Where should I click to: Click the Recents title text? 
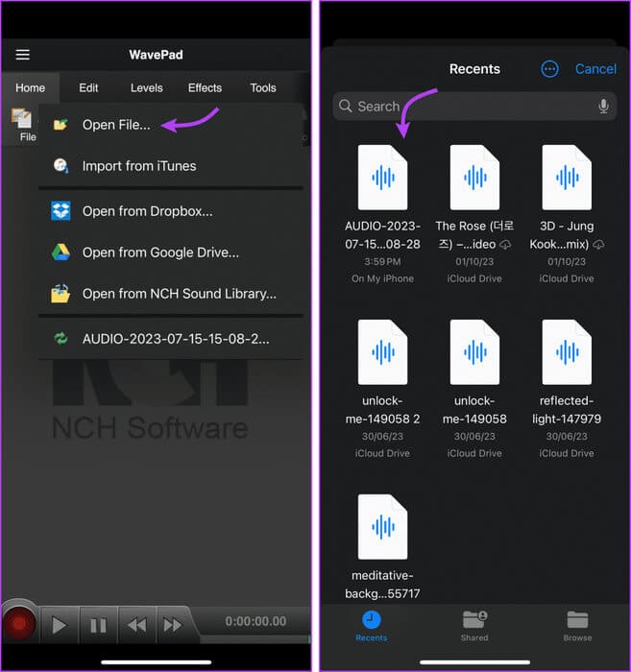pyautogui.click(x=474, y=69)
